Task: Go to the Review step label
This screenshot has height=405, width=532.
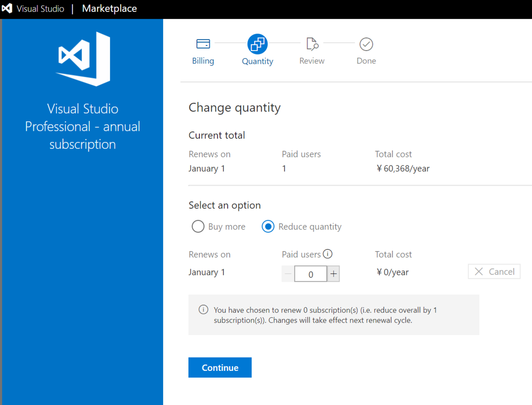Action: 312,61
